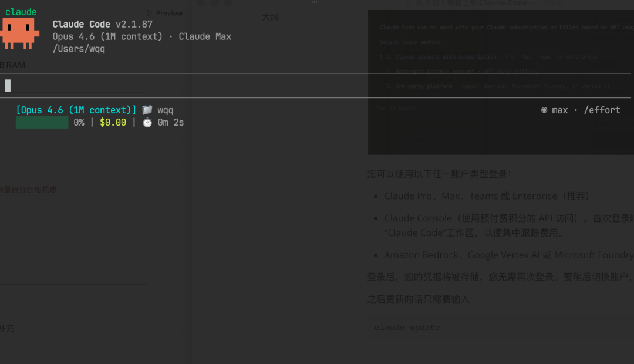Click the Claude Pro、Max、Teams bullet line
The width and height of the screenshot is (634, 364).
(x=487, y=196)
